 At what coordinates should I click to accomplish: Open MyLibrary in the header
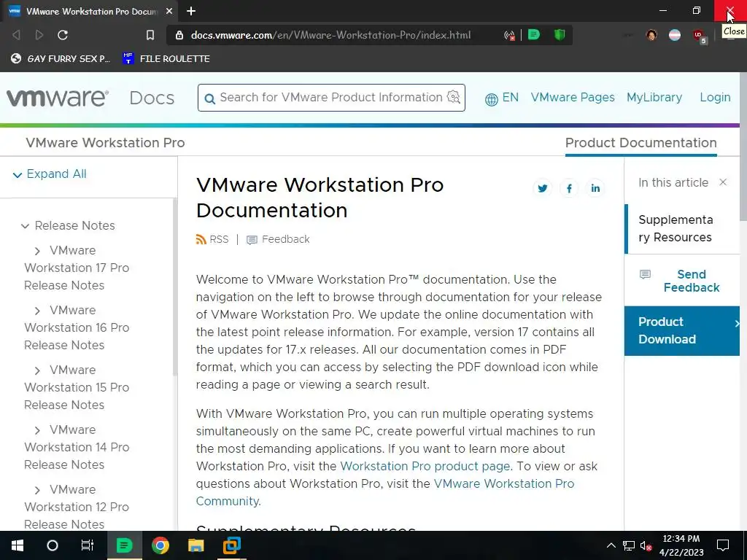[x=654, y=97]
